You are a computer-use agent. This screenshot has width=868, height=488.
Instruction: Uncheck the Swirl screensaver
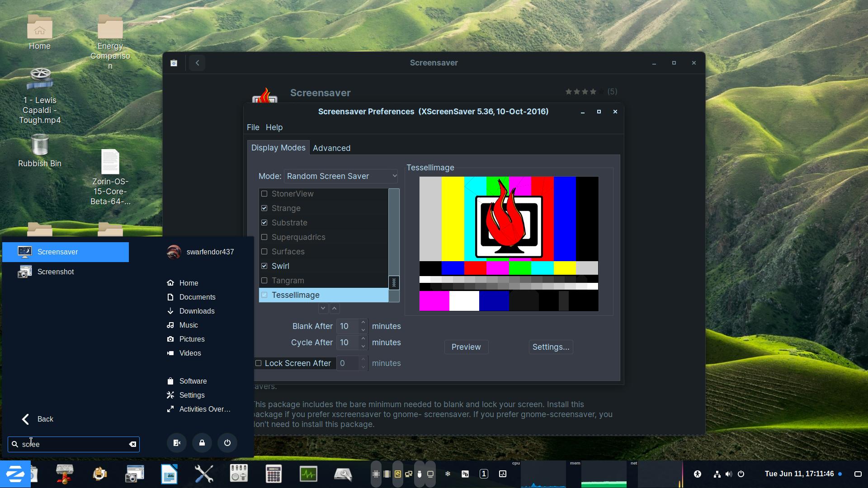[264, 266]
